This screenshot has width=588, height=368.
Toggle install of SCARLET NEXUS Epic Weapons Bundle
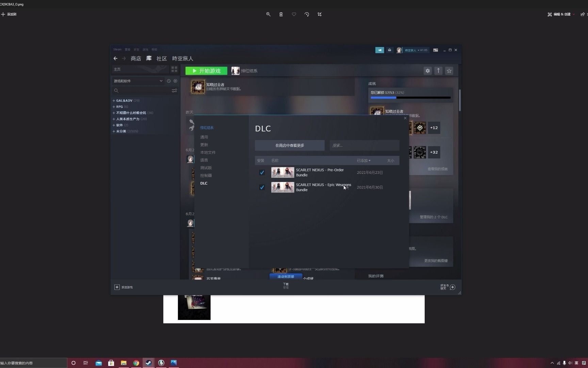click(x=262, y=187)
